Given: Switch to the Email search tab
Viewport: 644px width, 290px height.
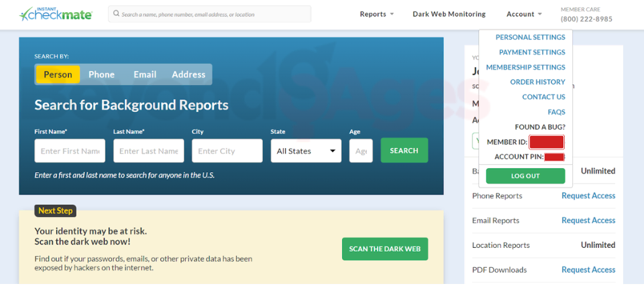Looking at the screenshot, I should point(145,74).
